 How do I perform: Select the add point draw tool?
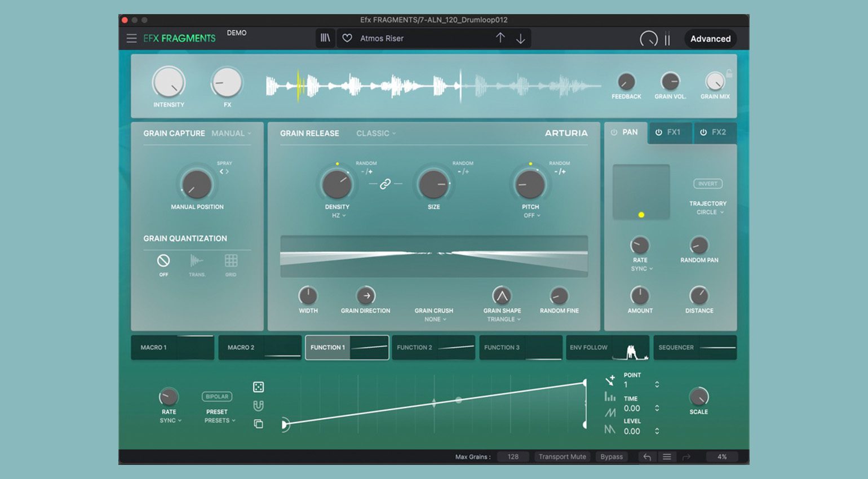[x=610, y=380]
